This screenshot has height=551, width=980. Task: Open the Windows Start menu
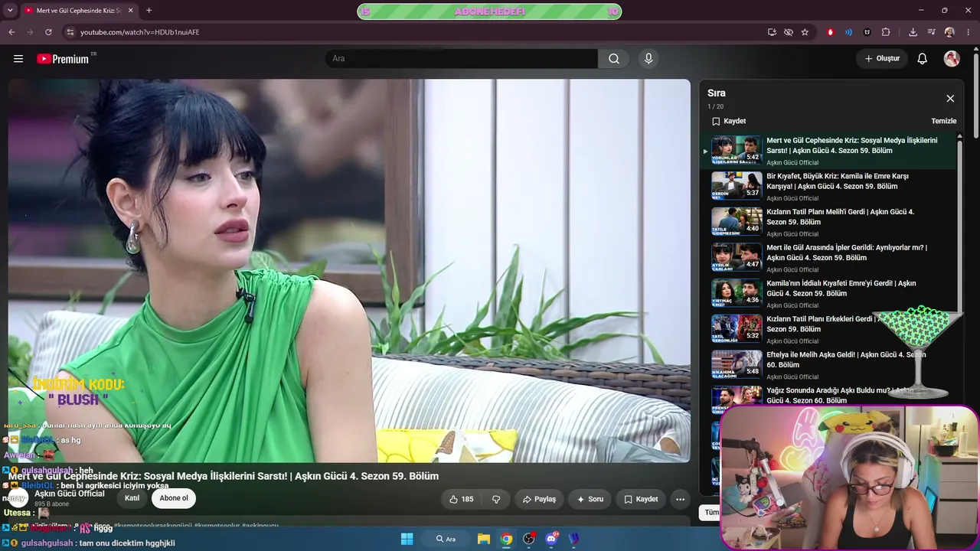pos(407,539)
